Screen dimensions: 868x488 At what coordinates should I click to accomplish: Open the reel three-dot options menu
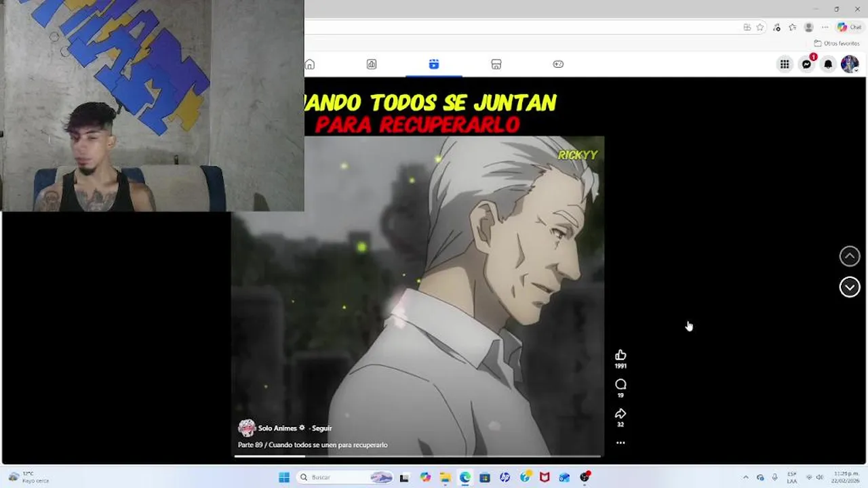tap(620, 443)
